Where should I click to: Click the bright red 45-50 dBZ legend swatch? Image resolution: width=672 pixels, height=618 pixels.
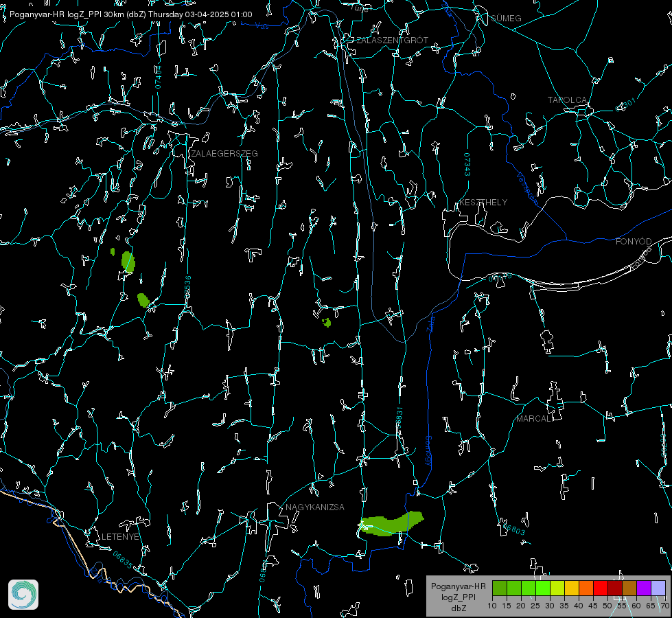click(x=601, y=588)
